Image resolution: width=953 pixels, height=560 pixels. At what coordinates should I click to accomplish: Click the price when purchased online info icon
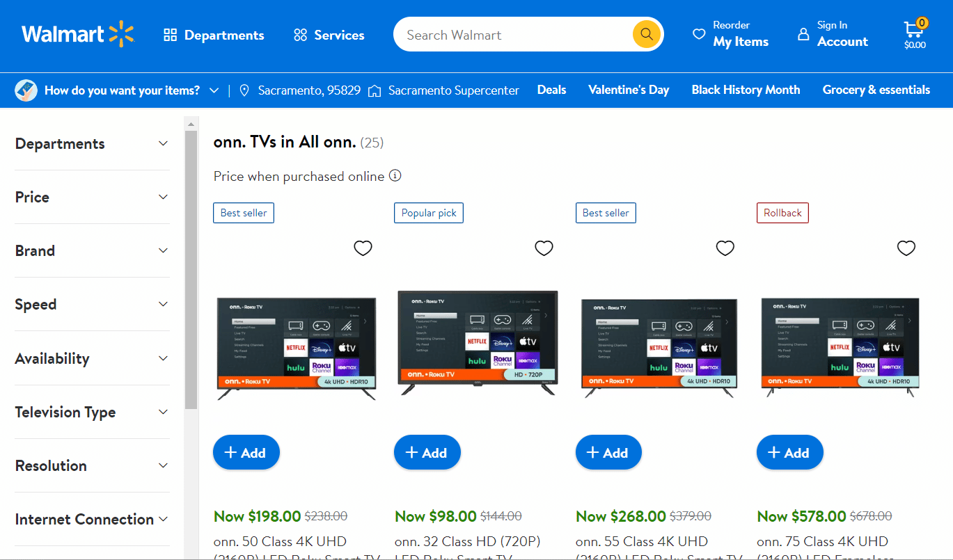(395, 175)
